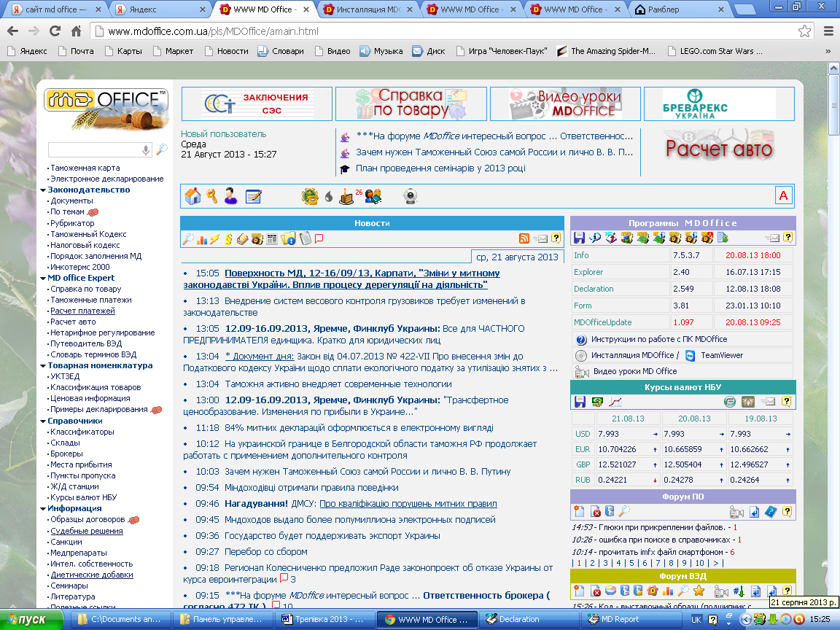Open Про кваліфікацію порушень митних правил link

pyautogui.click(x=408, y=504)
